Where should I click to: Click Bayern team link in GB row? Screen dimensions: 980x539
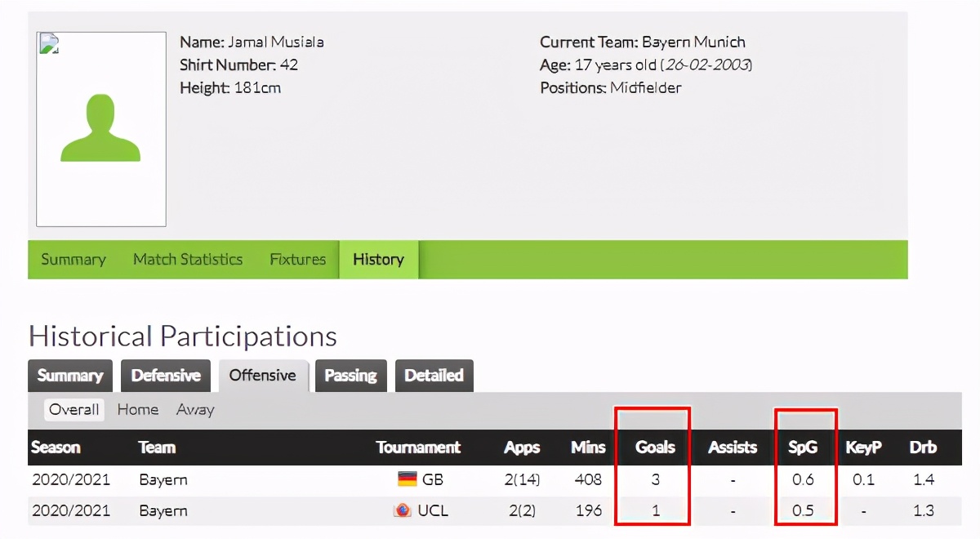click(163, 479)
